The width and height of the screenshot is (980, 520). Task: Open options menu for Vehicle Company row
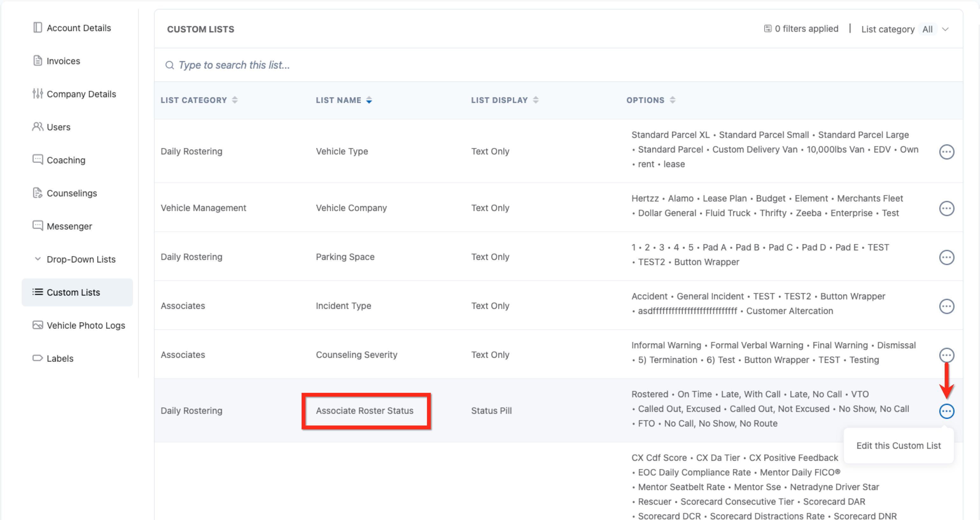[x=946, y=208]
